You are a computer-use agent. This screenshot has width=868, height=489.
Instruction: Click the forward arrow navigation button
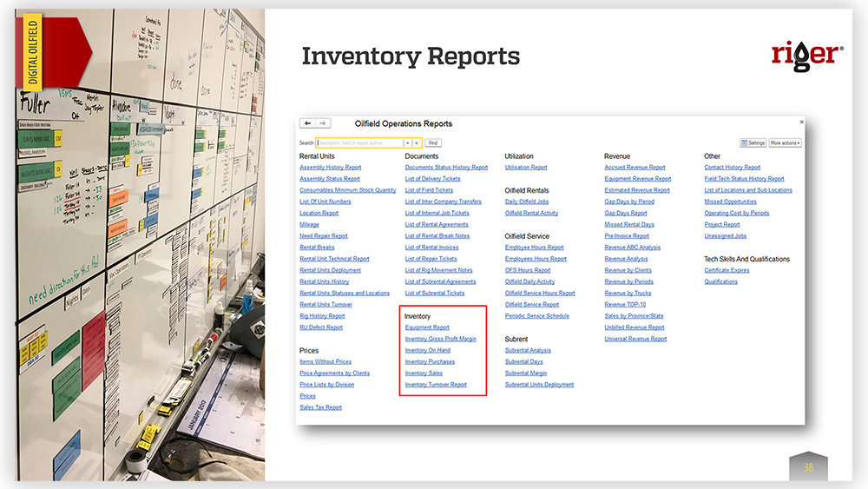[323, 124]
